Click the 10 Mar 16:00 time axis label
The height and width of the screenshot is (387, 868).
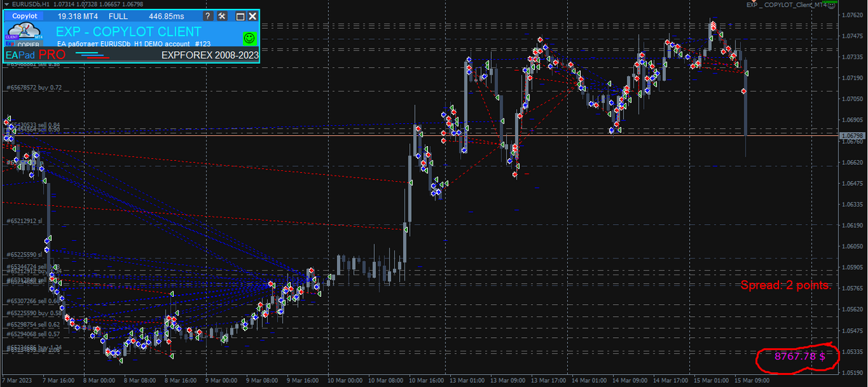(x=427, y=380)
